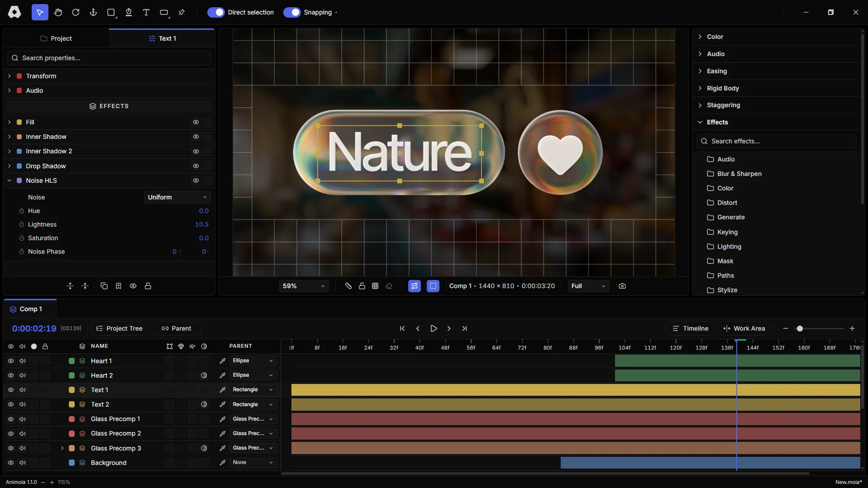Collapse the Effects panel section
This screenshot has width=868, height=488.
pyautogui.click(x=700, y=122)
